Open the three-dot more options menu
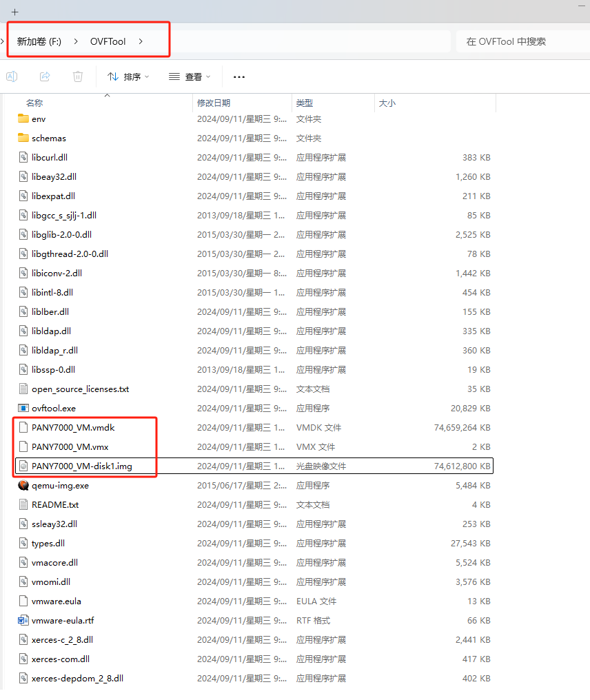 [x=239, y=76]
